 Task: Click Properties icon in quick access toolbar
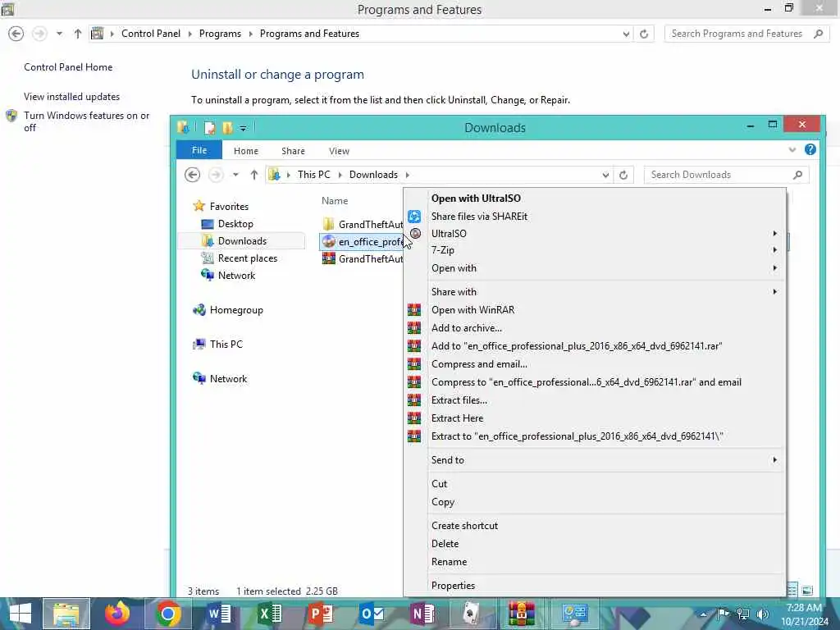click(x=209, y=127)
